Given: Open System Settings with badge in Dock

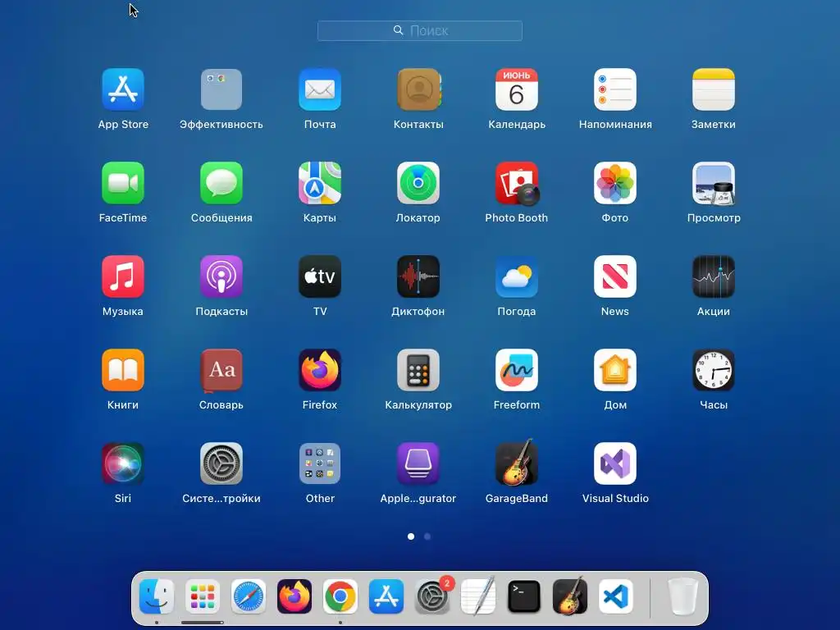Looking at the screenshot, I should (432, 596).
